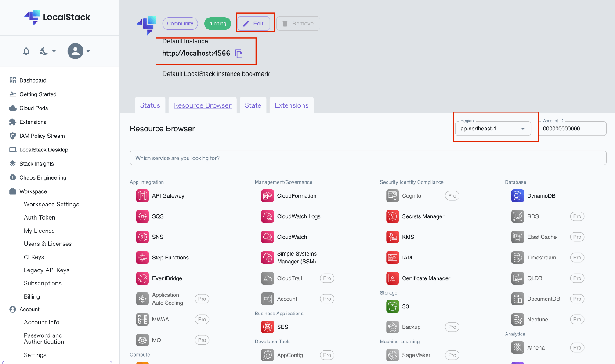This screenshot has width=615, height=364.
Task: Open the theme moon icon menu
Action: [47, 51]
